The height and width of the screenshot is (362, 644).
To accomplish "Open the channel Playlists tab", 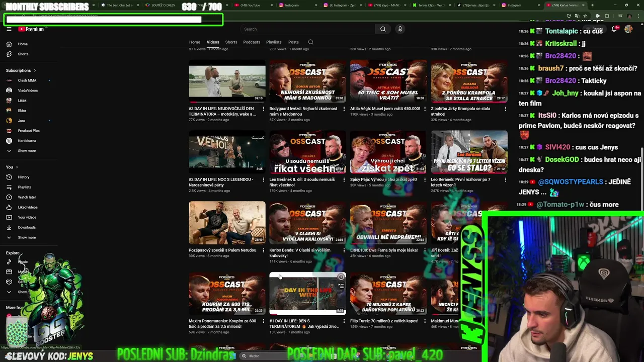I will 274,42.
